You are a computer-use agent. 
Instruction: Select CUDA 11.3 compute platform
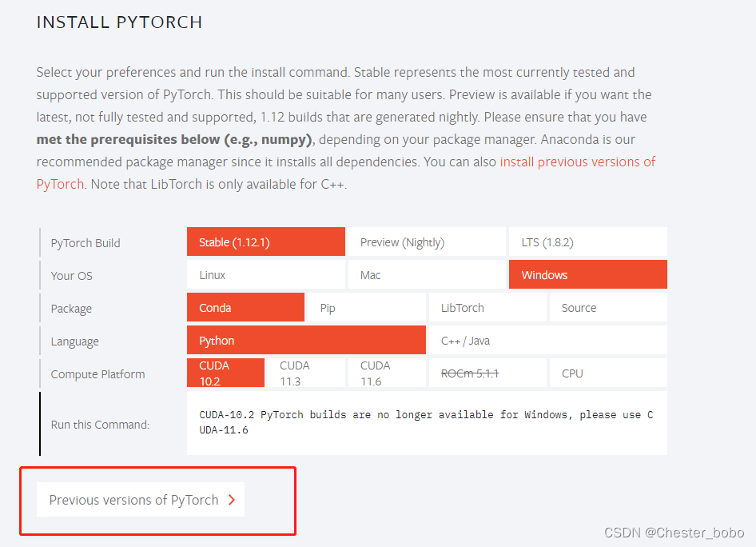pos(306,373)
